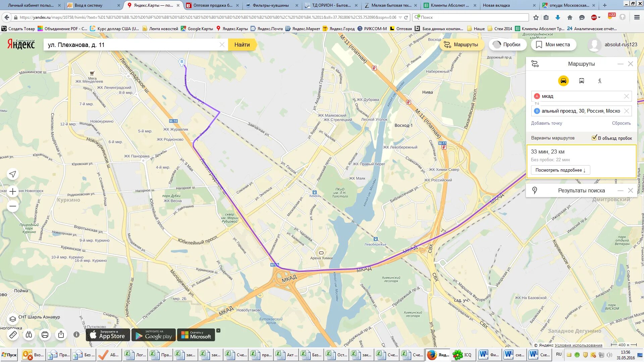Select public transport route mode icon
Image resolution: width=644 pixels, height=362 pixels.
click(582, 81)
